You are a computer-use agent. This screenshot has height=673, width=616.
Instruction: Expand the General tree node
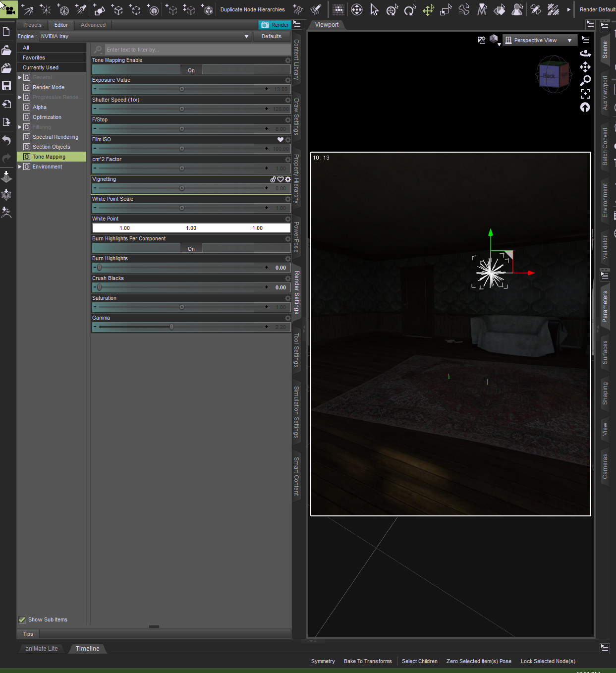coord(20,77)
